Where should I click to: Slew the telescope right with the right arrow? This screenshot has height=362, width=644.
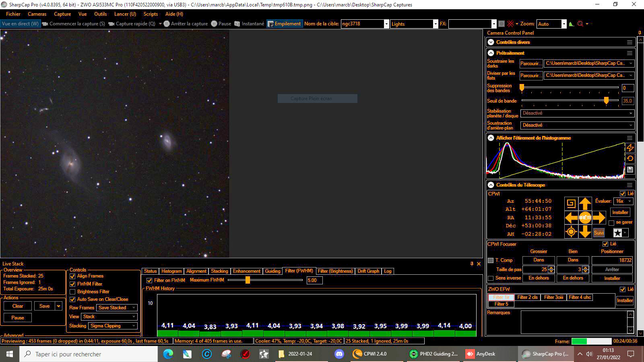[599, 218]
